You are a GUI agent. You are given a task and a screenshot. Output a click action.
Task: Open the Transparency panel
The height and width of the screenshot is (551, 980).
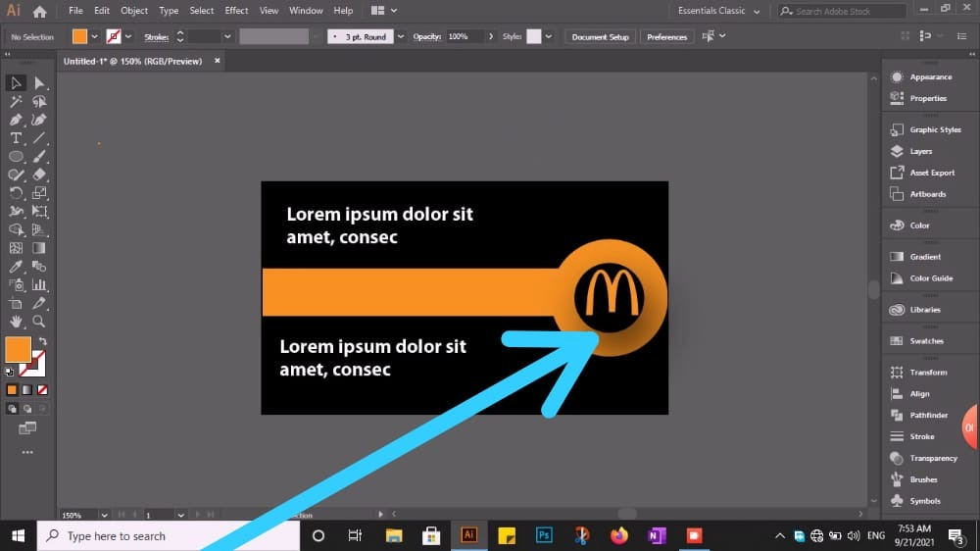click(933, 458)
